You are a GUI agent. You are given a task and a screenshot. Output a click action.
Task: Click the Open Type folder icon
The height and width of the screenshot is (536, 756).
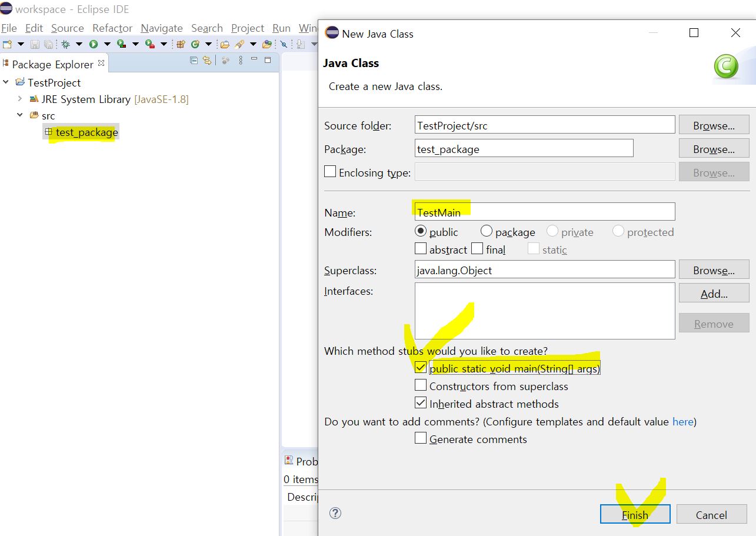225,44
